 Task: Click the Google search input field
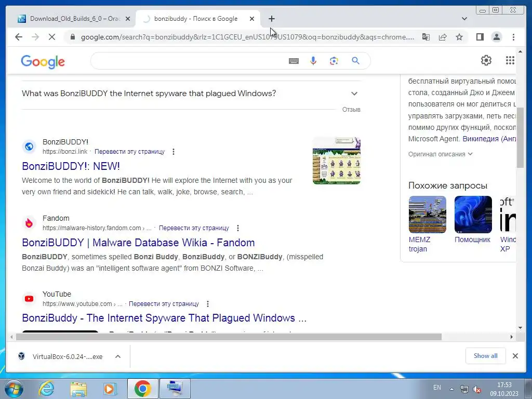click(x=188, y=61)
